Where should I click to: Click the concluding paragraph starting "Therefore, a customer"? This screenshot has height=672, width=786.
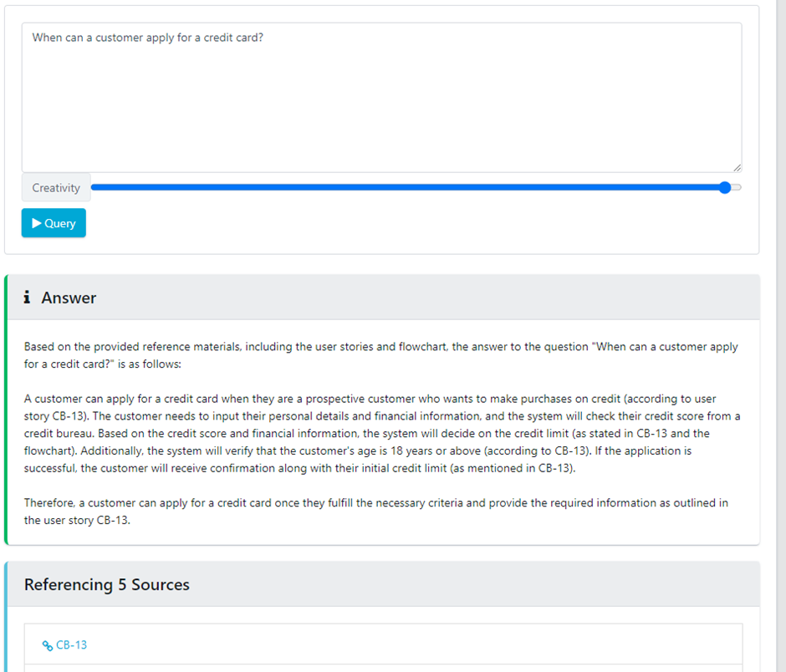(376, 511)
